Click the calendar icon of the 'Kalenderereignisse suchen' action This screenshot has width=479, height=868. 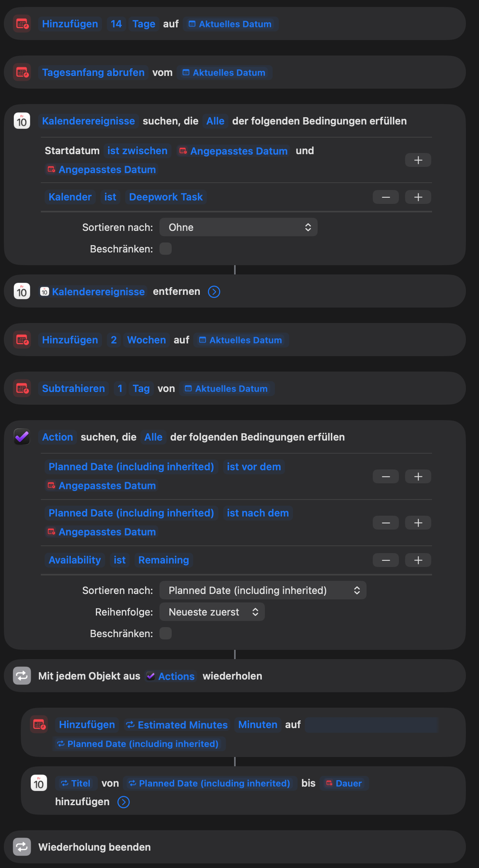pyautogui.click(x=22, y=121)
